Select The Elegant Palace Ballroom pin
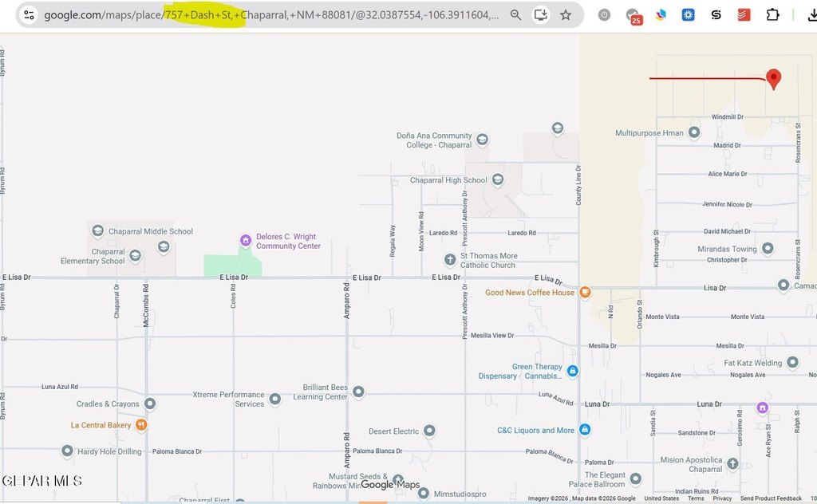This screenshot has height=504, width=817. [x=636, y=479]
